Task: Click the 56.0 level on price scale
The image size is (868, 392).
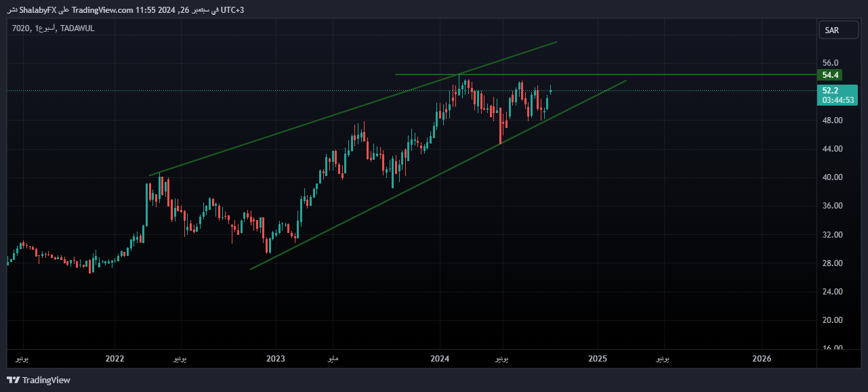Action: tap(831, 63)
